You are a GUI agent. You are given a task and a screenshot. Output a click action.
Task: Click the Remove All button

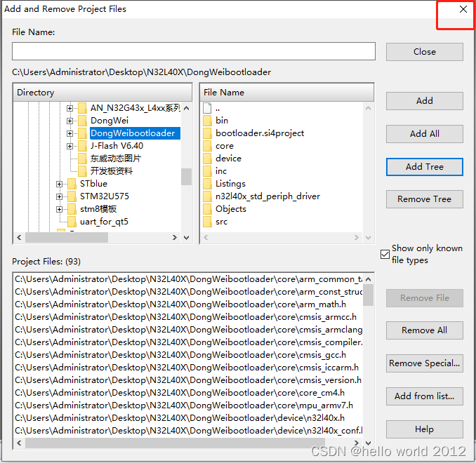coord(424,330)
